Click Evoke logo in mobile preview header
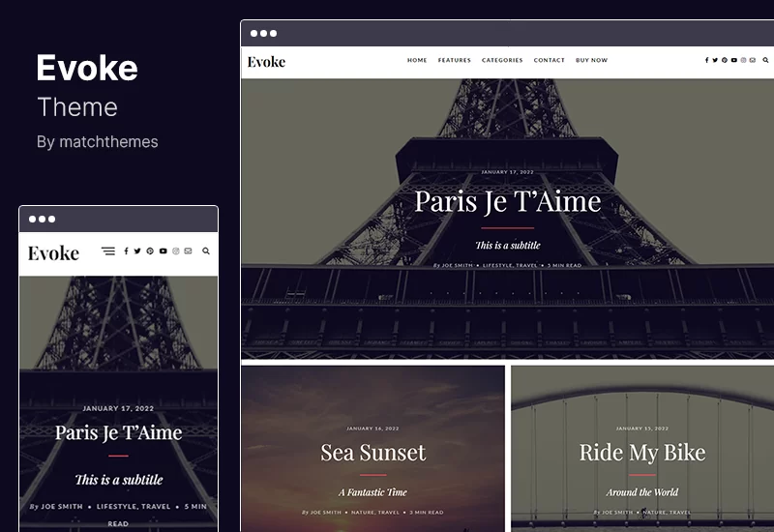The width and height of the screenshot is (774, 532). pos(53,253)
